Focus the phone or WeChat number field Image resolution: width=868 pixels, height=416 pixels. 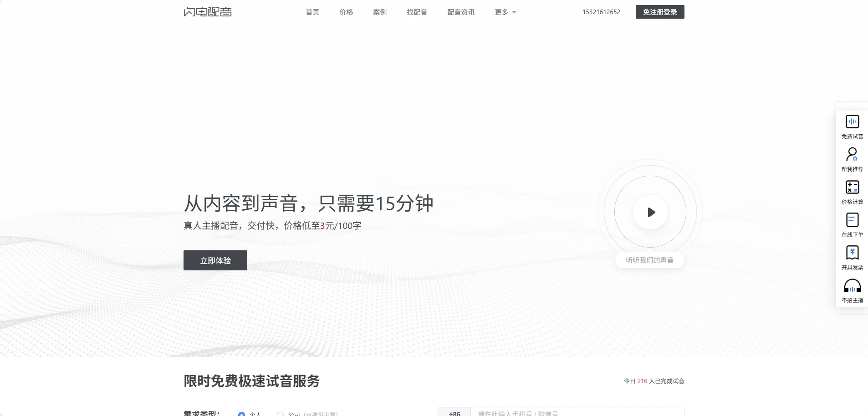point(577,412)
